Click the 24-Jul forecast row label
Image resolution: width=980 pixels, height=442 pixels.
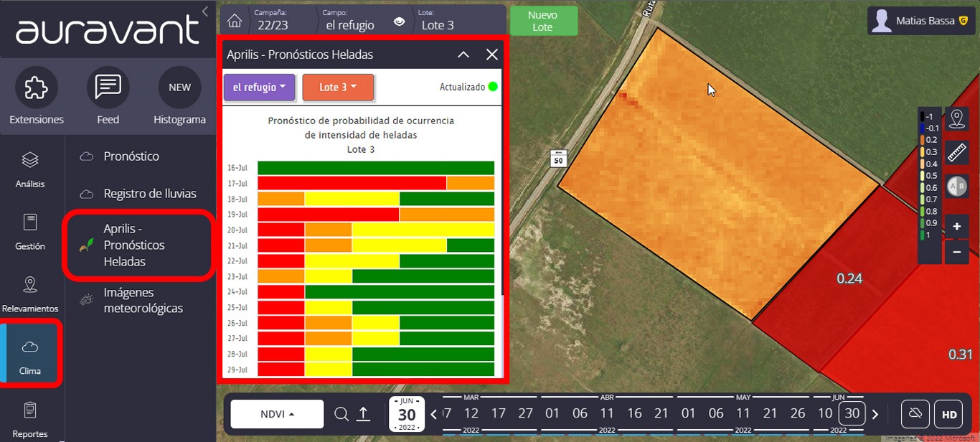tap(237, 292)
